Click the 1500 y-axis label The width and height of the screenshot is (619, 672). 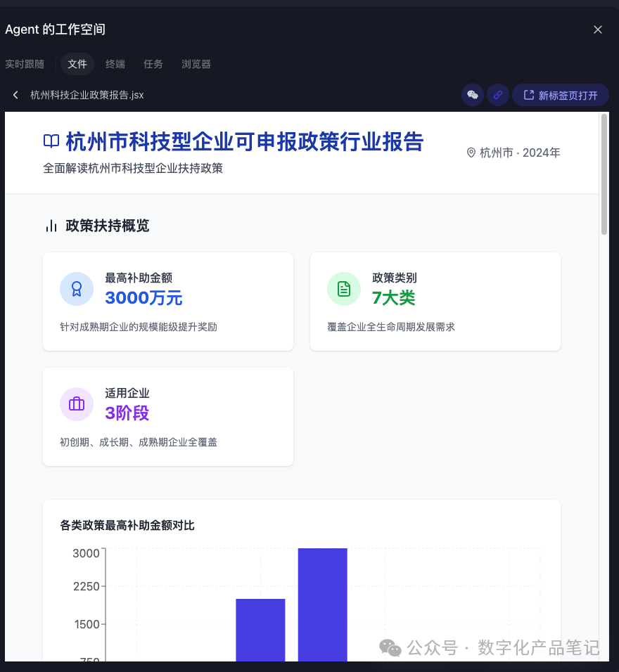tap(87, 624)
